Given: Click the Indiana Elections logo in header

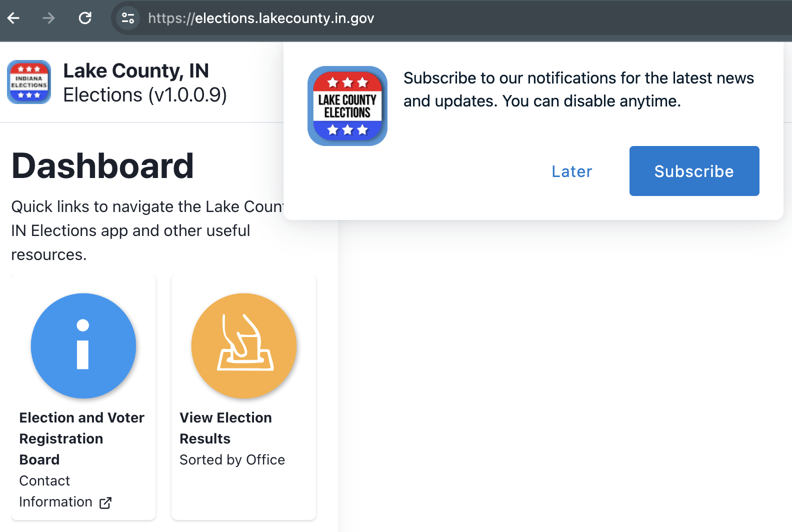Looking at the screenshot, I should coord(29,82).
